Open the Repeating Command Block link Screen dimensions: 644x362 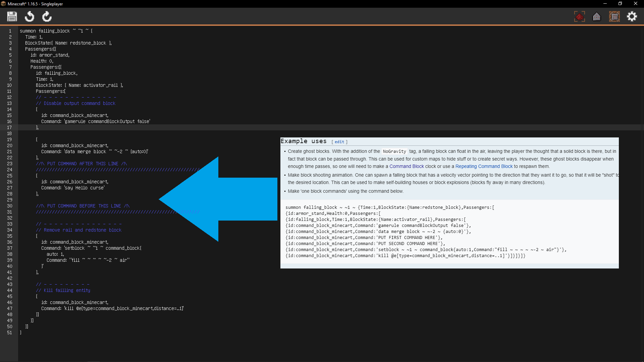pyautogui.click(x=484, y=167)
